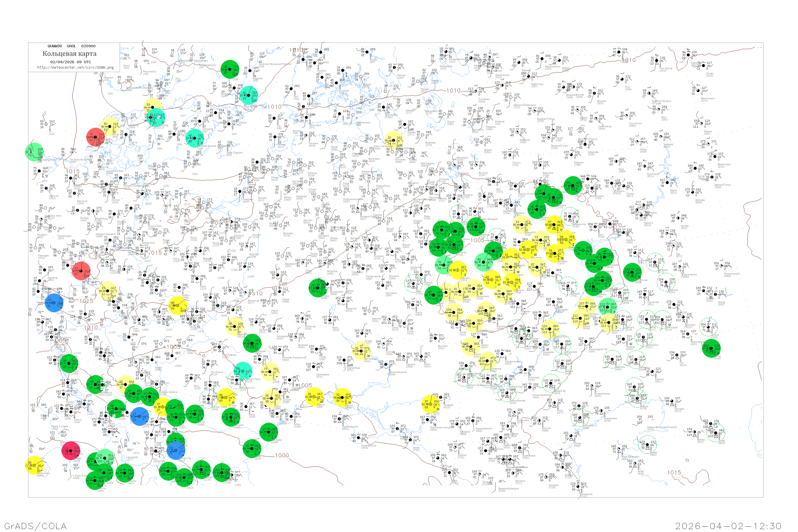Click the turquoise circle near Hultsfred air base

coord(194,138)
